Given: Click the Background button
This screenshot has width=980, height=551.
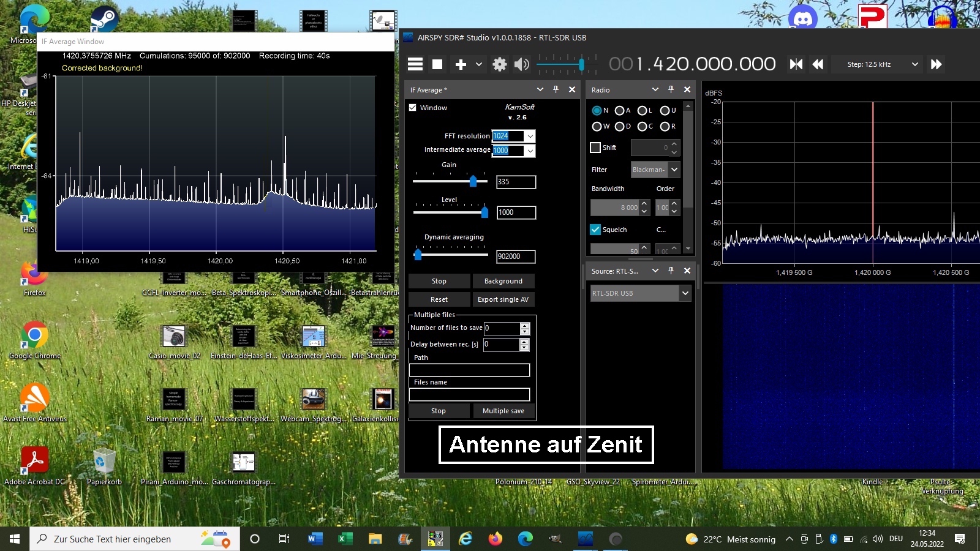Looking at the screenshot, I should tap(503, 281).
